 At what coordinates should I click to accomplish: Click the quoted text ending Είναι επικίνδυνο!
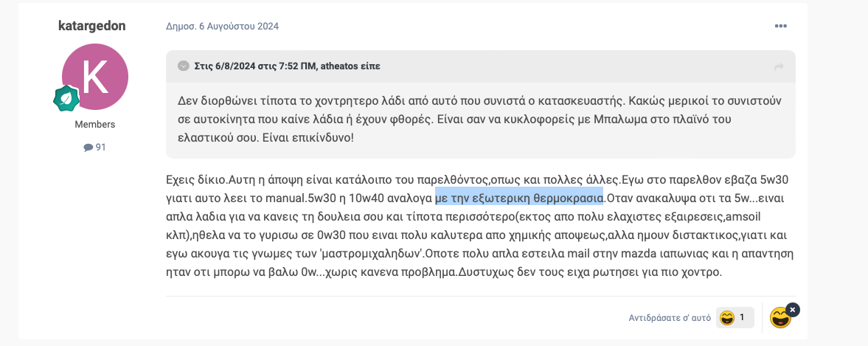pyautogui.click(x=266, y=137)
